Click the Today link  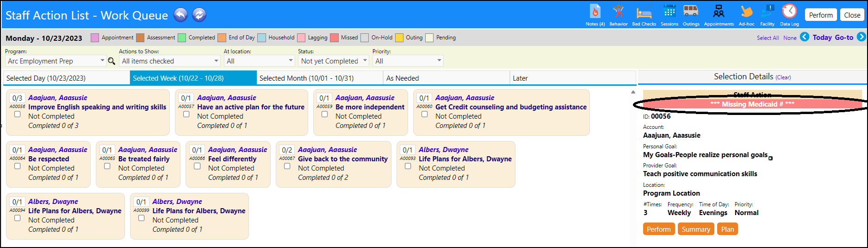click(822, 38)
